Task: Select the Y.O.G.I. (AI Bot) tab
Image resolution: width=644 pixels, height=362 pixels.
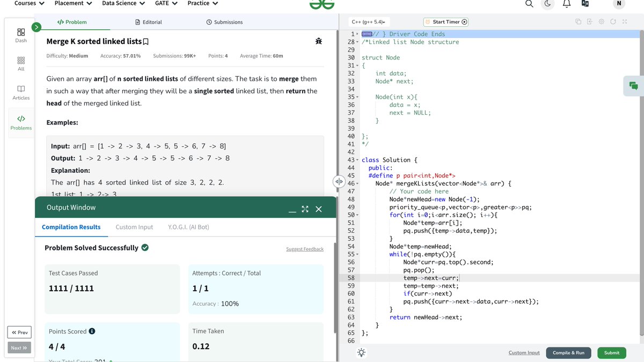Action: 188,227
